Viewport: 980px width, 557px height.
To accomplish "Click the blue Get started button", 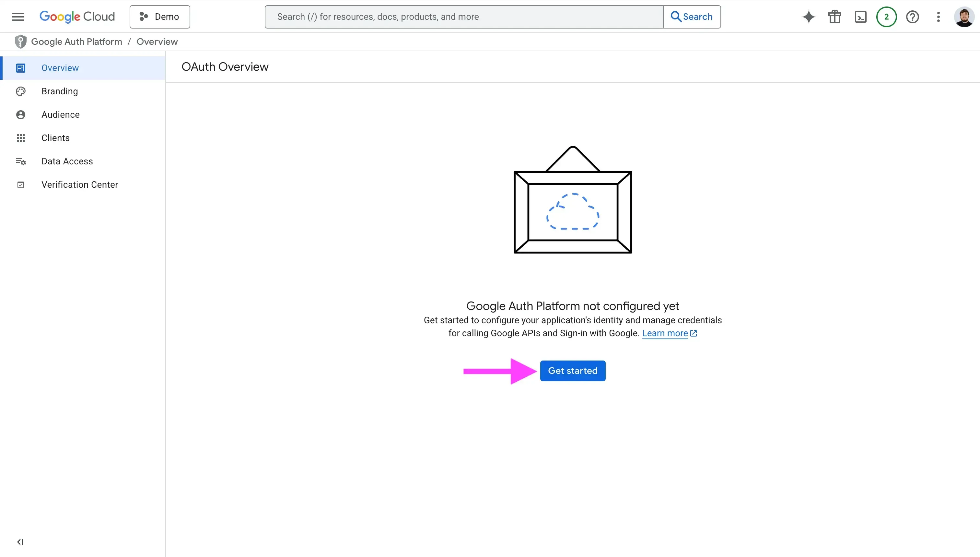I will click(572, 371).
